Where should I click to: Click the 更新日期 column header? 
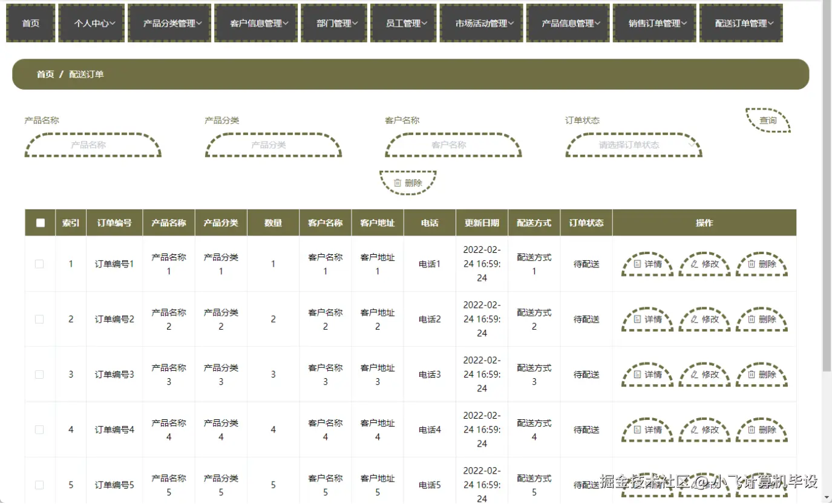tap(482, 223)
